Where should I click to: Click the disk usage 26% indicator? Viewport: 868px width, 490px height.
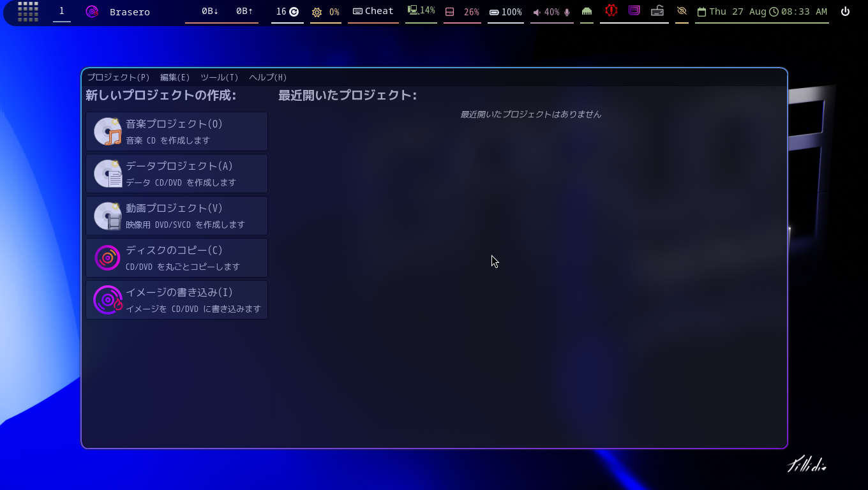(462, 12)
